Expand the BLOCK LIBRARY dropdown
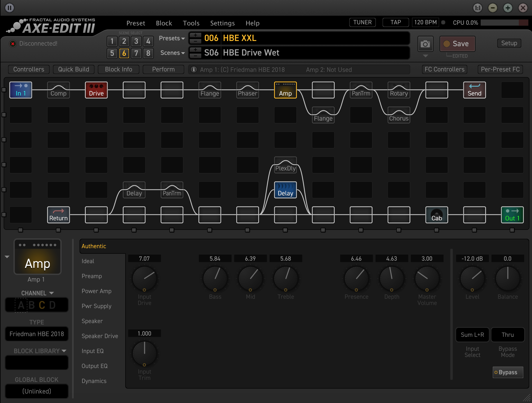 click(40, 351)
